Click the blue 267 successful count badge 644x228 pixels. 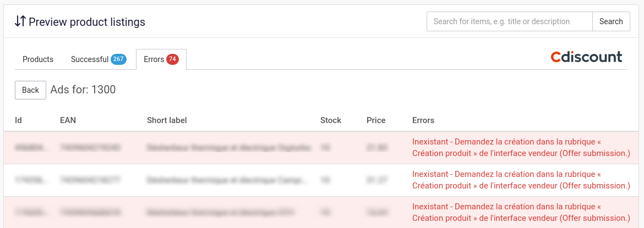(x=118, y=59)
